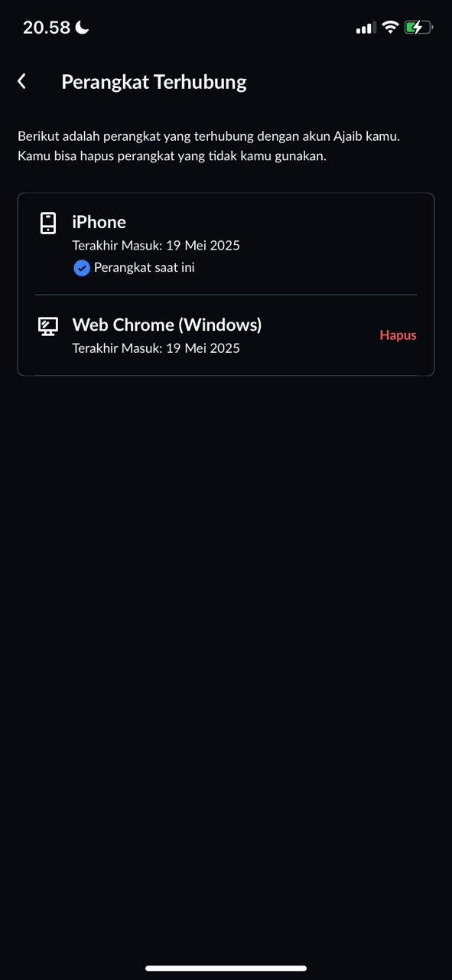Tap the charging battery indicator
Image resolution: width=452 pixels, height=980 pixels.
point(418,28)
